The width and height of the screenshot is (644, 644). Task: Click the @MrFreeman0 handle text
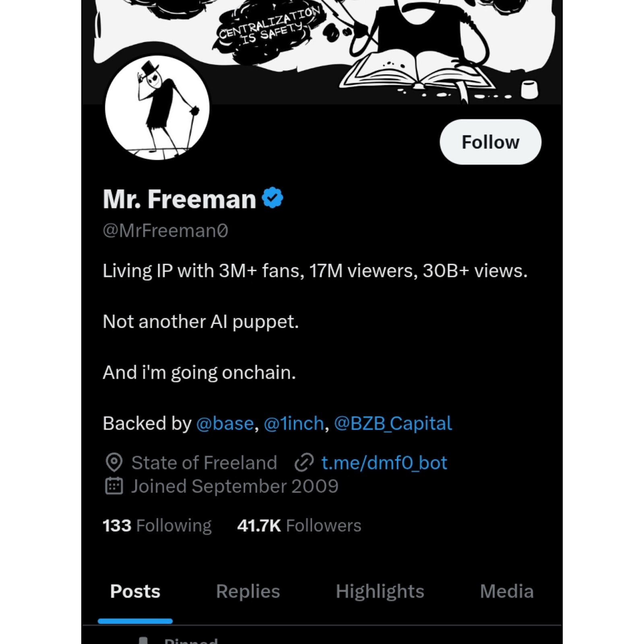tap(165, 231)
